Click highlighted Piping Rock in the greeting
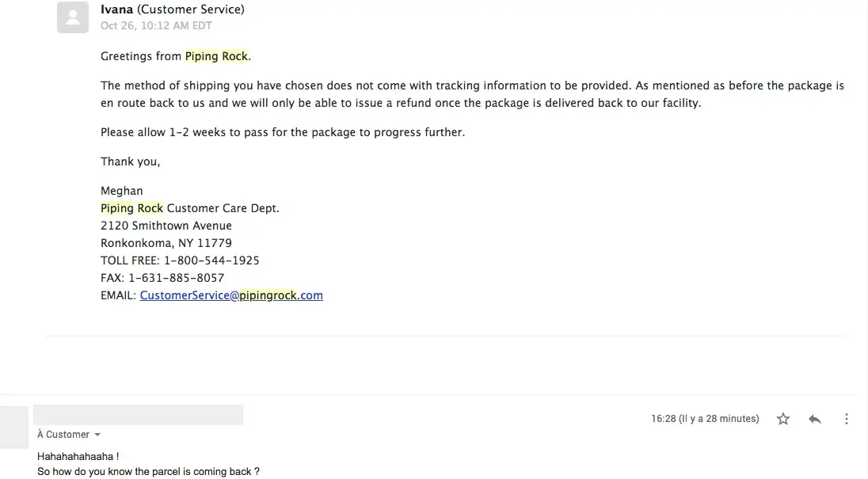 (x=216, y=56)
